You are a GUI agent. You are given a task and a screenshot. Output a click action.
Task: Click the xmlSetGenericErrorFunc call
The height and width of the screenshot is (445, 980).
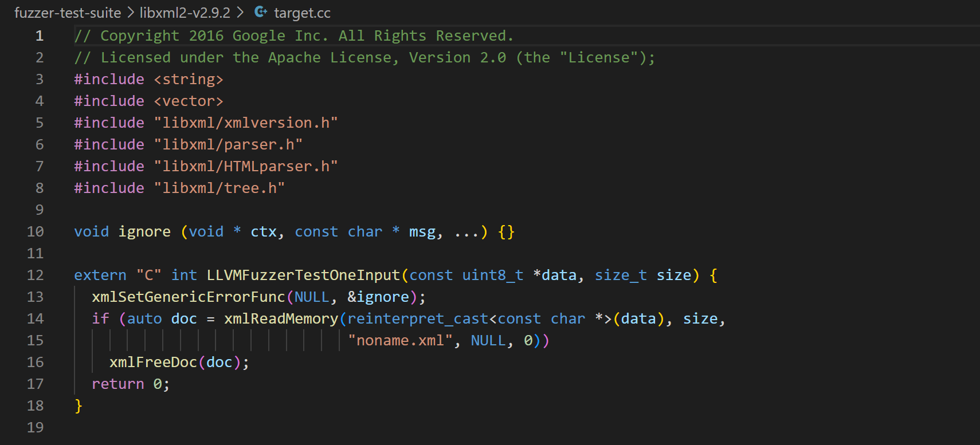(x=188, y=297)
